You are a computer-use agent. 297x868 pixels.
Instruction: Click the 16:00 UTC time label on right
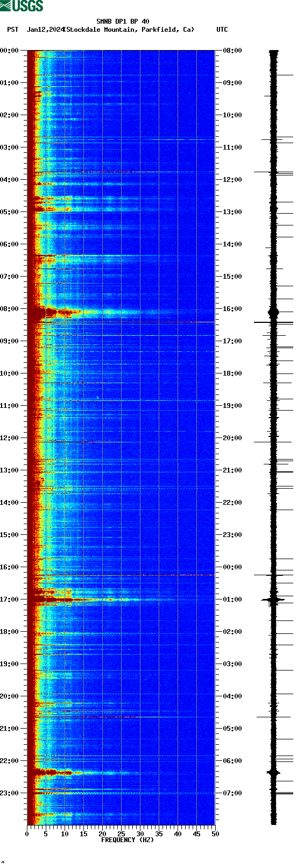coord(232,309)
